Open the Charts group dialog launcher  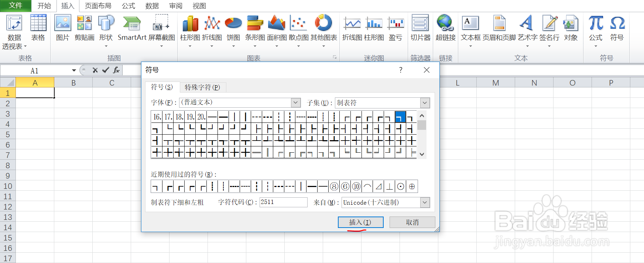coord(335,57)
